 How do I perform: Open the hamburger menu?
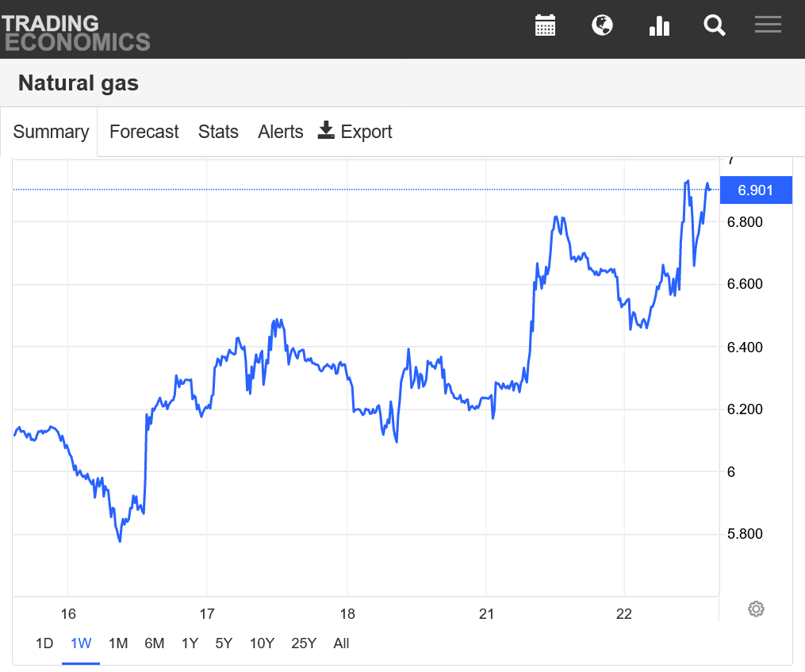point(768,25)
